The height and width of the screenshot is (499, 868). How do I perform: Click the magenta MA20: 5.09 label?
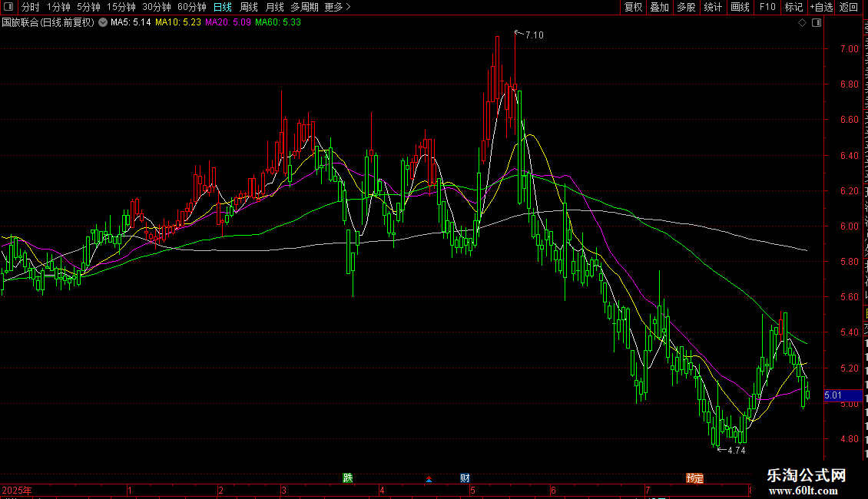tap(228, 23)
